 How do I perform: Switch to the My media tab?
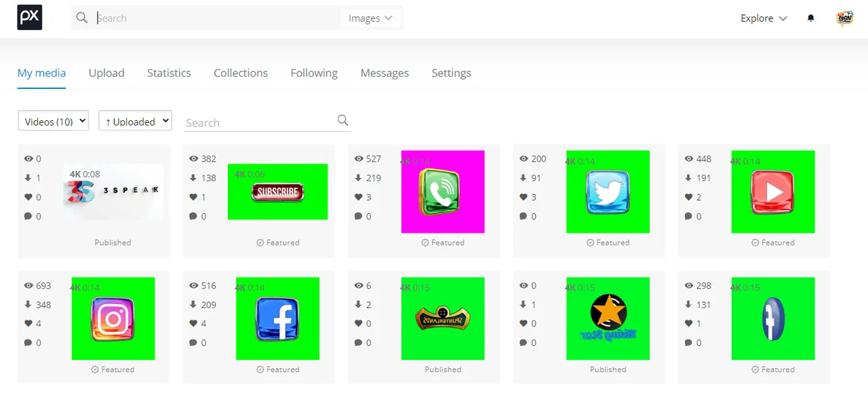[x=41, y=73]
